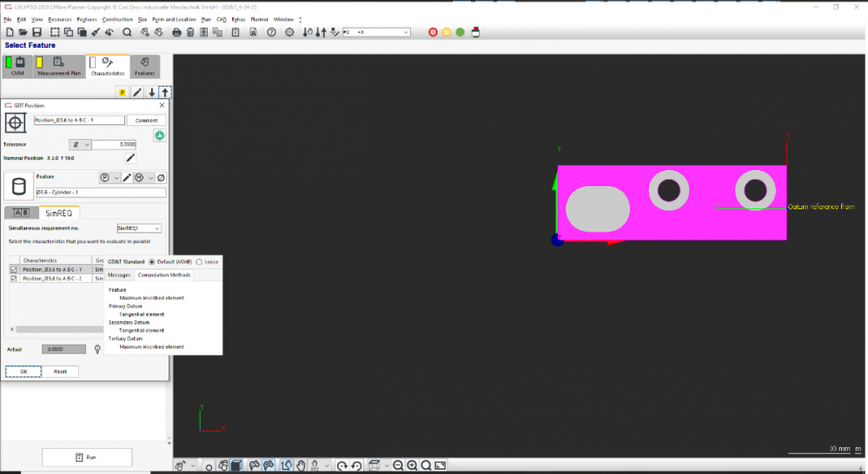Click the light bulb icon next to Actual

97,349
